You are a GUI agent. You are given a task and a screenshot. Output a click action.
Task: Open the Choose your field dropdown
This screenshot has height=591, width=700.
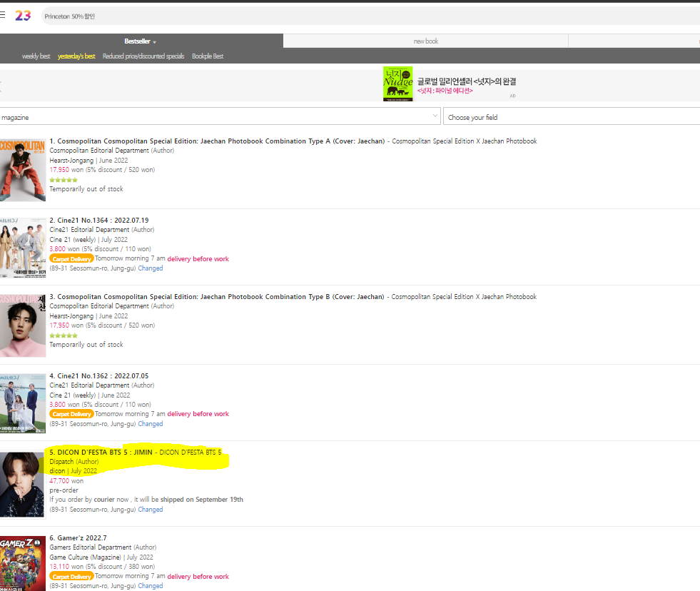point(572,116)
